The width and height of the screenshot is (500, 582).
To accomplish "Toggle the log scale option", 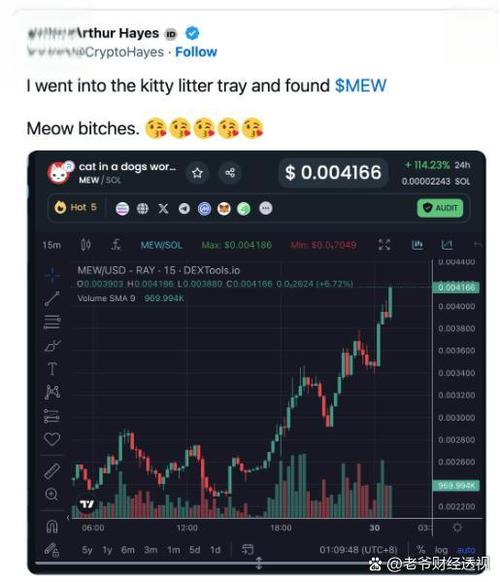I will (x=441, y=550).
